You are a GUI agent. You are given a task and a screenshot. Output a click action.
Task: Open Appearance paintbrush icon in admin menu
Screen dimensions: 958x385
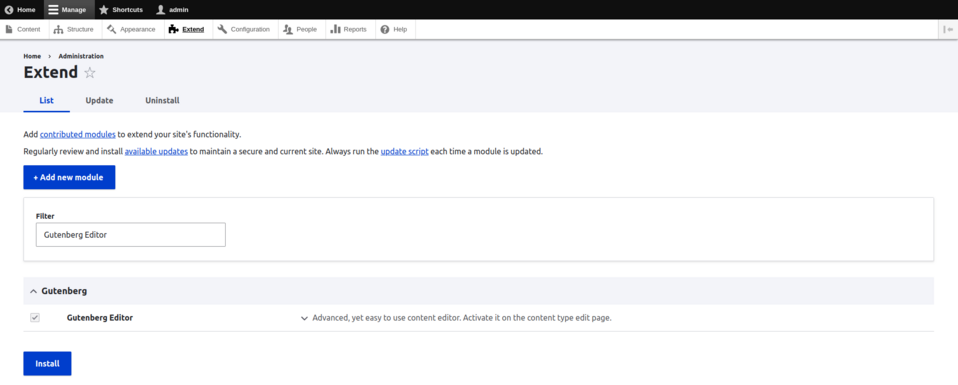(111, 29)
